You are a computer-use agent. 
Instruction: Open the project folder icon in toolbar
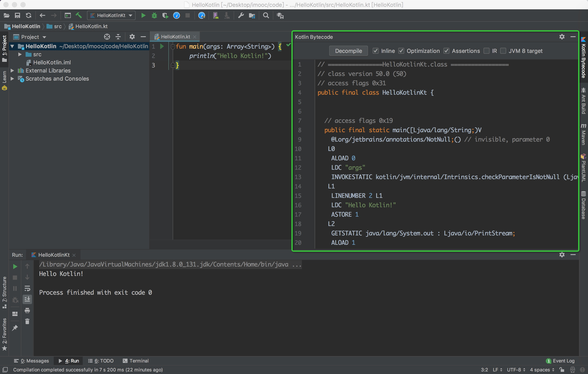(x=7, y=16)
